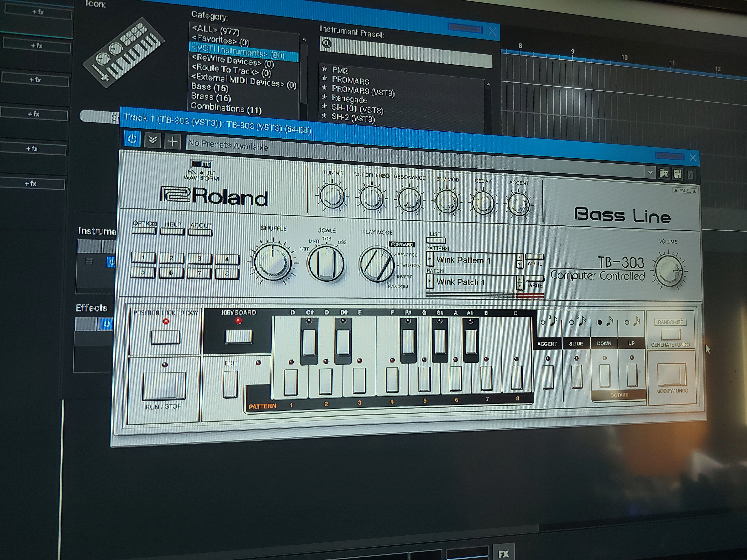Open the 'No Presets Available' preset field
This screenshot has height=560, width=747.
(415, 159)
